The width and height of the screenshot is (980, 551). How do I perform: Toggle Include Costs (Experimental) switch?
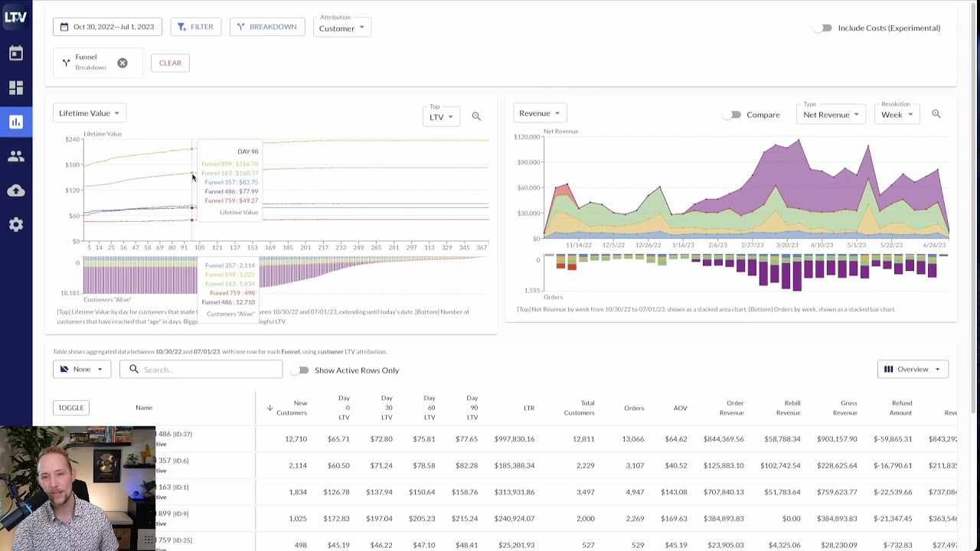pos(823,28)
